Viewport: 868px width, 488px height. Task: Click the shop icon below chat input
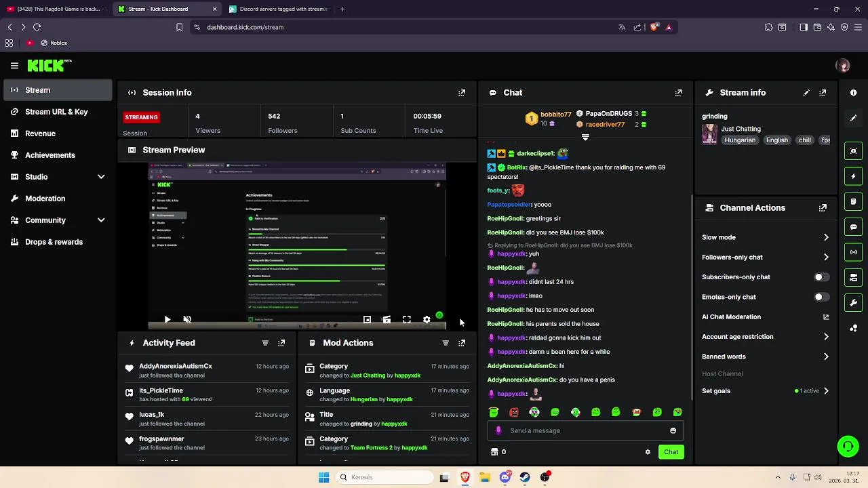(x=494, y=452)
